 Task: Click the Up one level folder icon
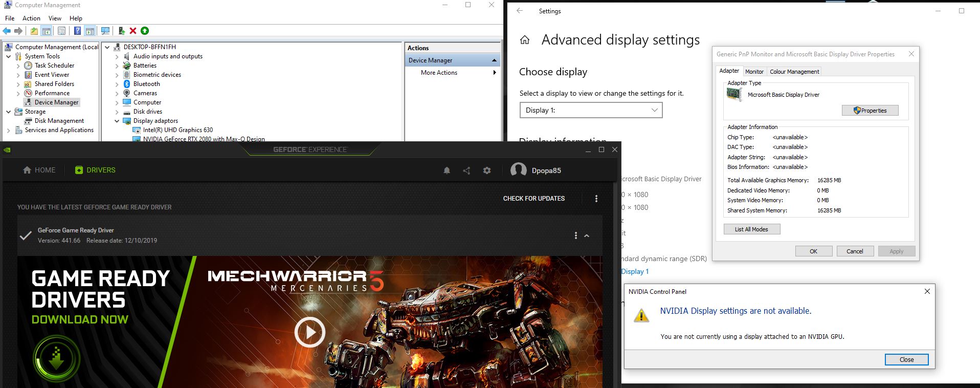(x=34, y=31)
